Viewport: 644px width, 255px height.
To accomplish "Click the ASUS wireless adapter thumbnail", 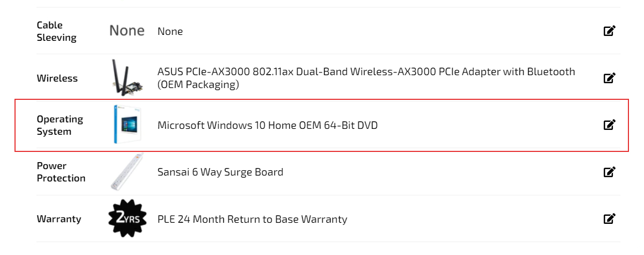I will [127, 78].
